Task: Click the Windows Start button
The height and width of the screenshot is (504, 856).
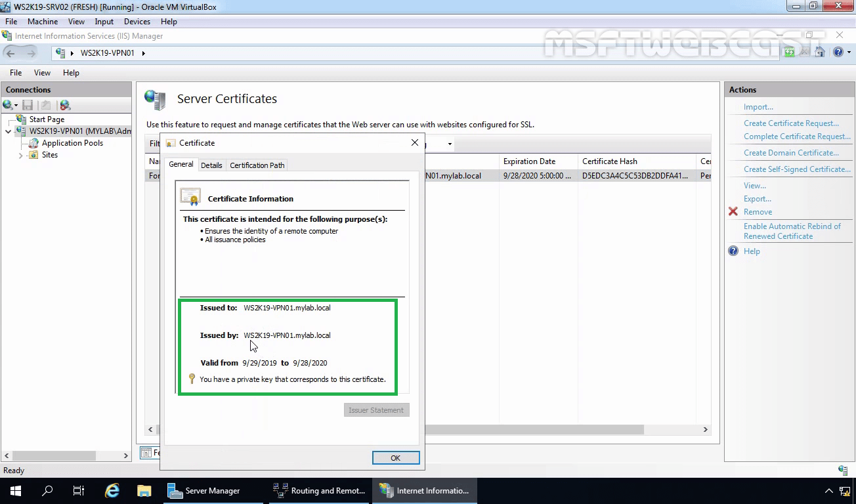Action: tap(15, 490)
